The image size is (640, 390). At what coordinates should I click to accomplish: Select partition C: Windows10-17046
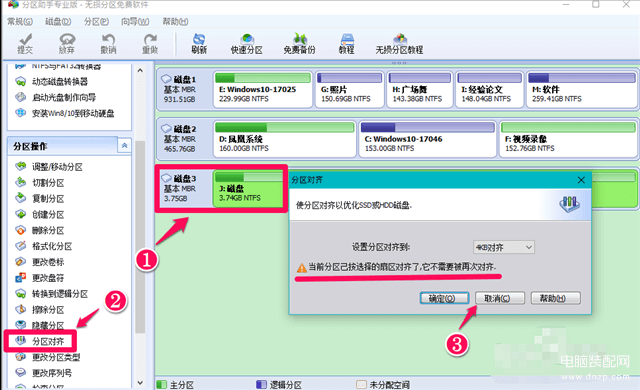coord(427,139)
